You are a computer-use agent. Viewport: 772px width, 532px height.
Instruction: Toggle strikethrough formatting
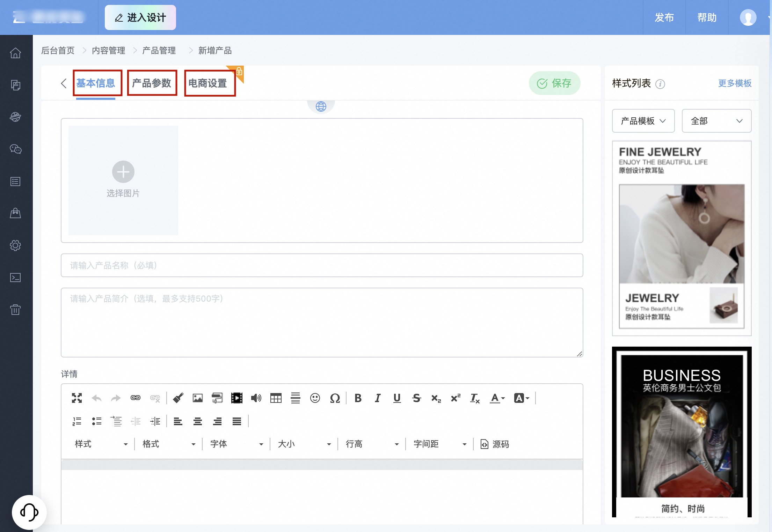[416, 398]
